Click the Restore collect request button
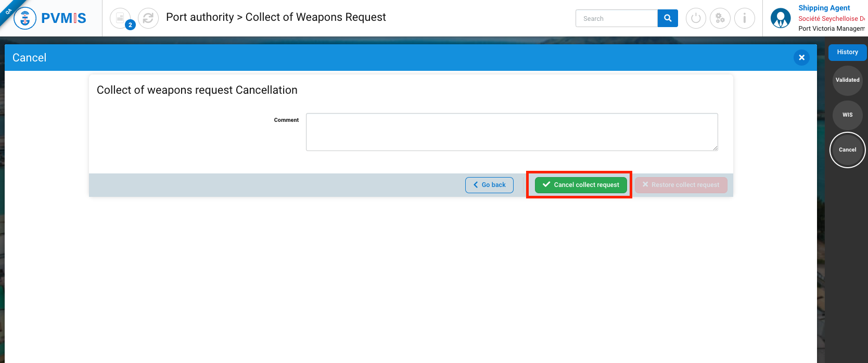 [x=681, y=185]
